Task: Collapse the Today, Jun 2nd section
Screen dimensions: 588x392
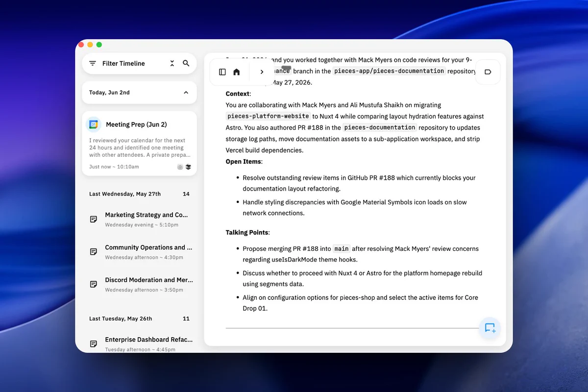Action: pos(186,93)
